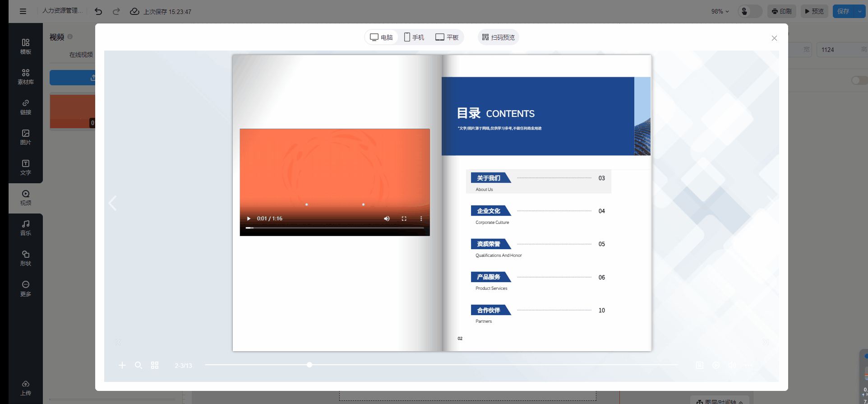Expand the arrow next to 保存
This screenshot has width=868, height=404.
pos(860,11)
